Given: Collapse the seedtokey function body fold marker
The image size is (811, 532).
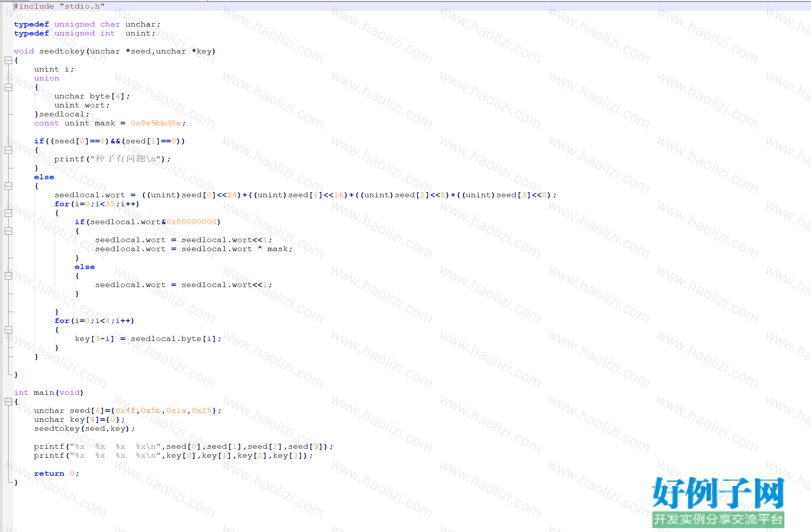Looking at the screenshot, I should click(x=8, y=60).
